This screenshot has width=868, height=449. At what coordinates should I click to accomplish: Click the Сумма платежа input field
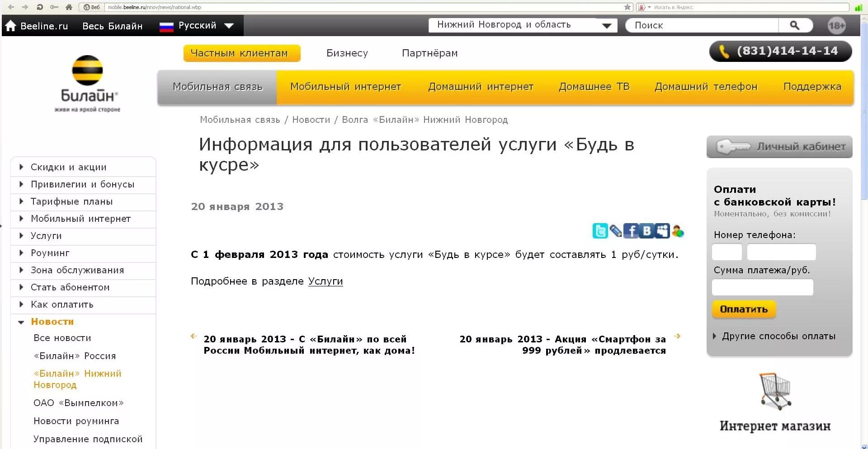[x=763, y=287]
